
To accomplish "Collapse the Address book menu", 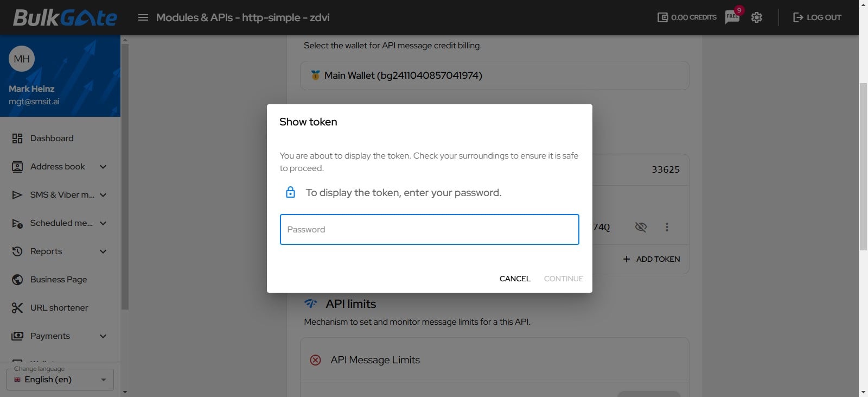I will coord(103,166).
